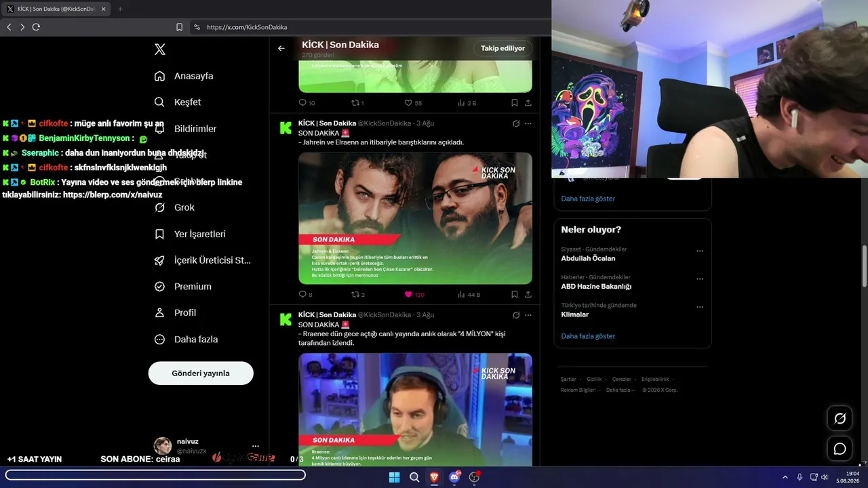View stats of the 2 B views post
Viewport: 868px width, 488px height.
click(x=467, y=103)
